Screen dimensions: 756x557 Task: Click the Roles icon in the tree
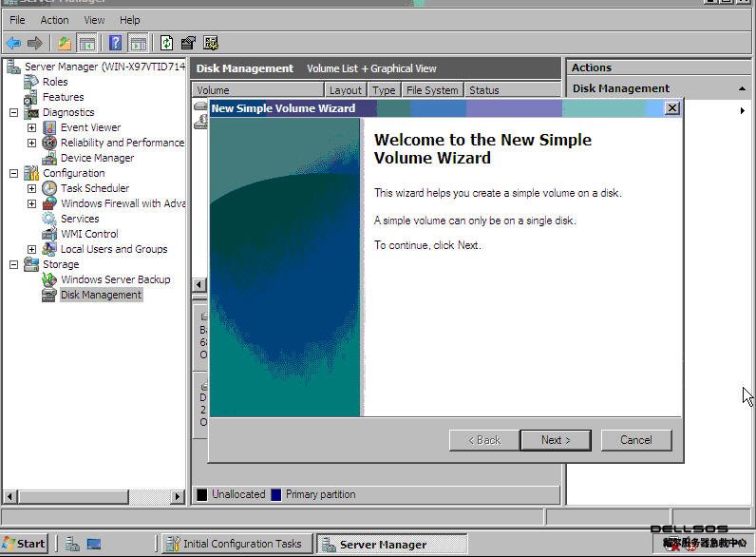(x=30, y=82)
